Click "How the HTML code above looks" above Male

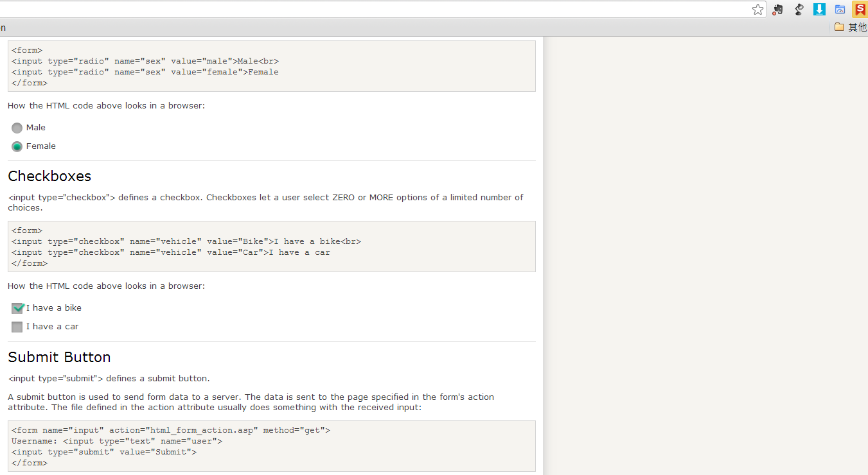tap(107, 105)
